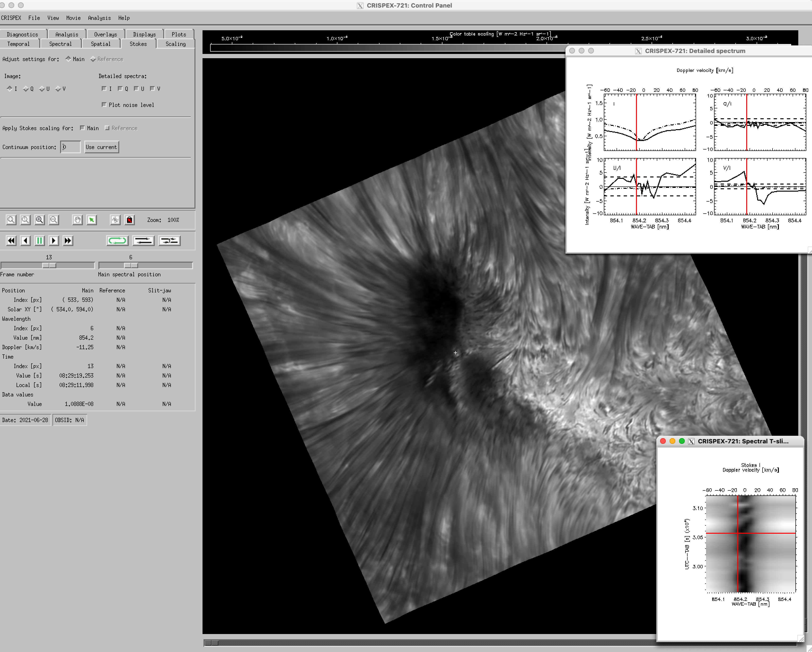Select the pan hand tool
The width and height of the screenshot is (812, 652).
(x=77, y=220)
